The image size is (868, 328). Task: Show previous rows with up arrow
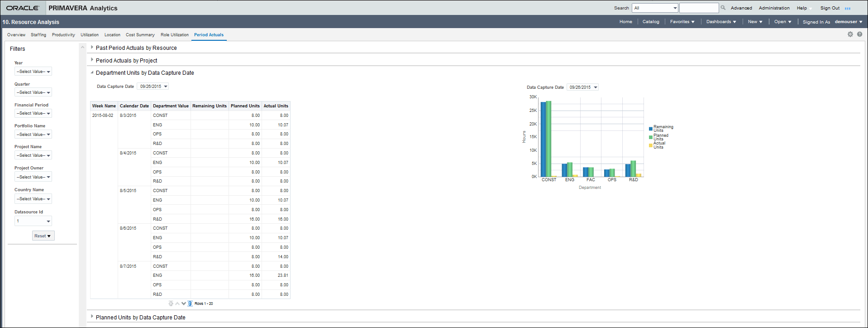click(x=177, y=304)
